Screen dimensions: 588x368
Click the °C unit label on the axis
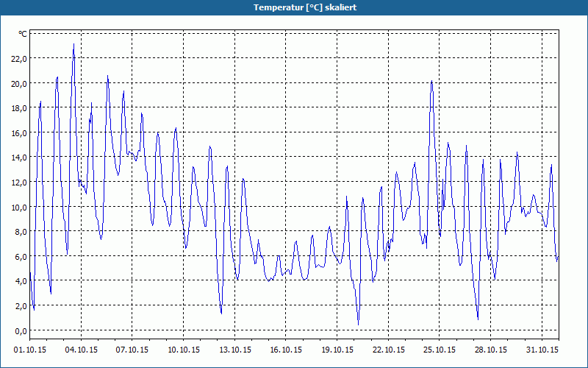point(23,34)
